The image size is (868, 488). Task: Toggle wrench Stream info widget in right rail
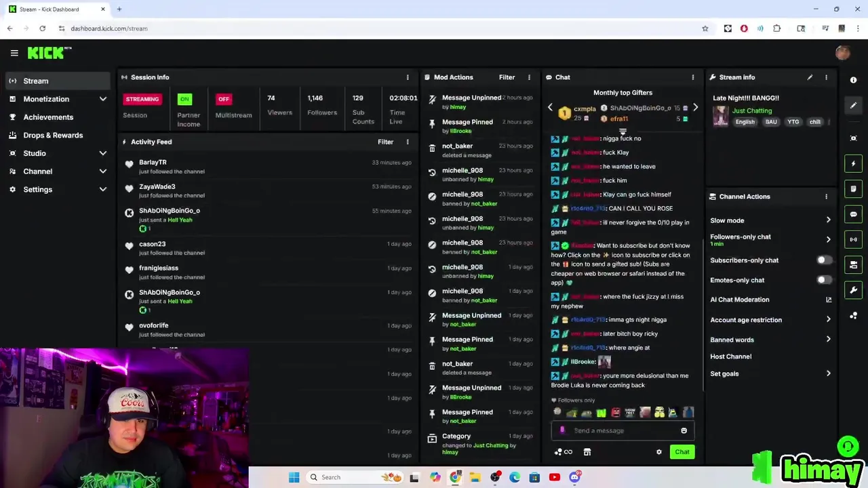853,290
